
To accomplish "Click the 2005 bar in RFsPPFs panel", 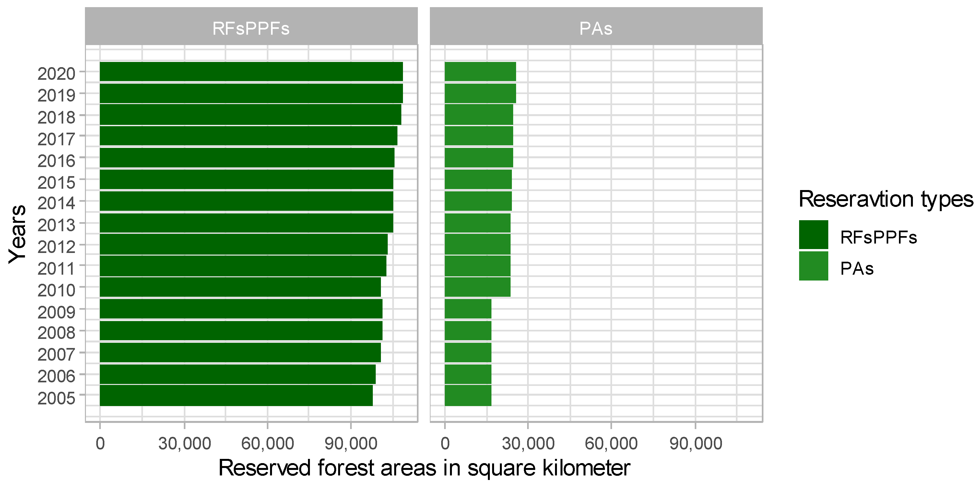I will click(236, 396).
